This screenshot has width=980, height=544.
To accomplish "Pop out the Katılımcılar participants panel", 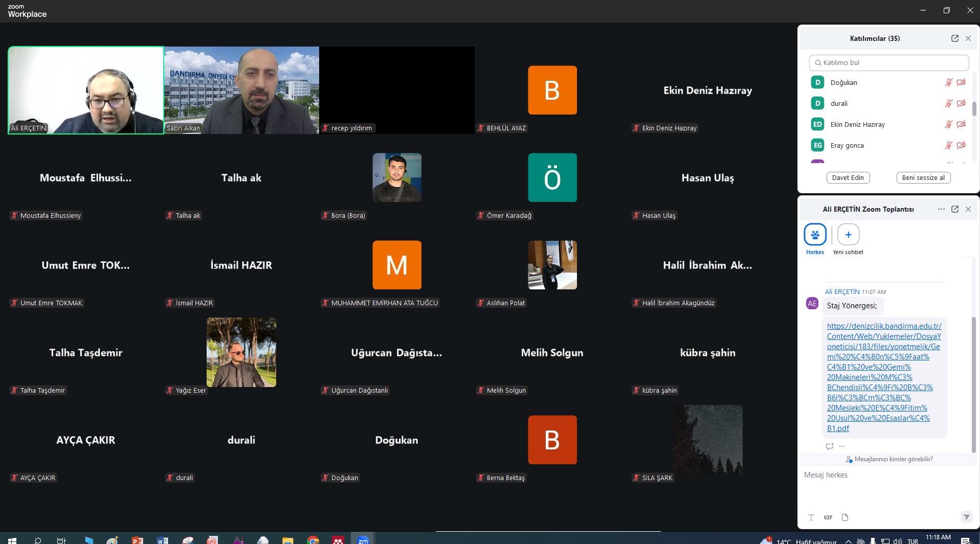I will tap(954, 38).
